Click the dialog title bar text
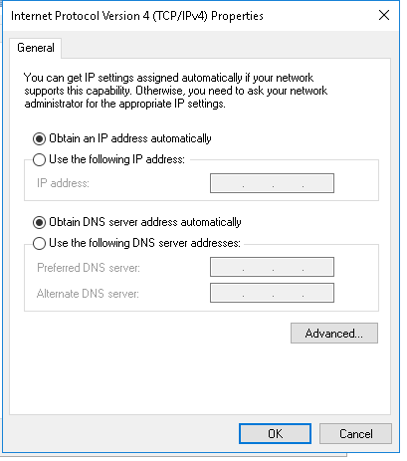 click(x=137, y=16)
